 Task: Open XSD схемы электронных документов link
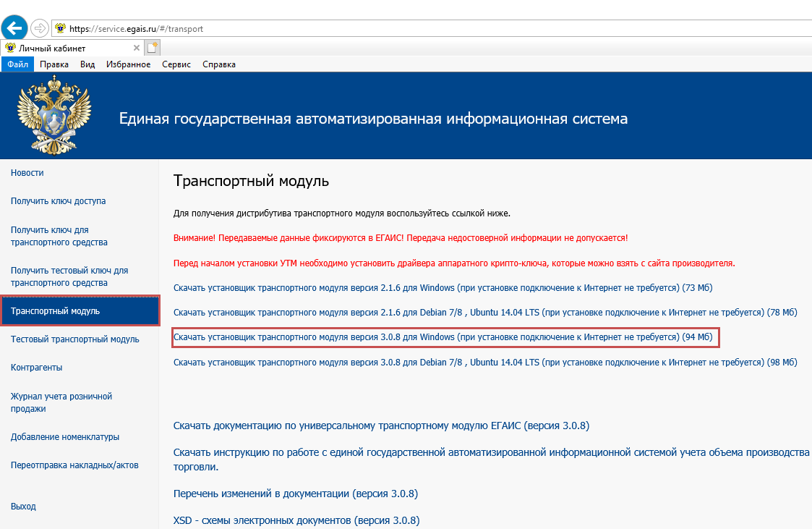[x=296, y=520]
